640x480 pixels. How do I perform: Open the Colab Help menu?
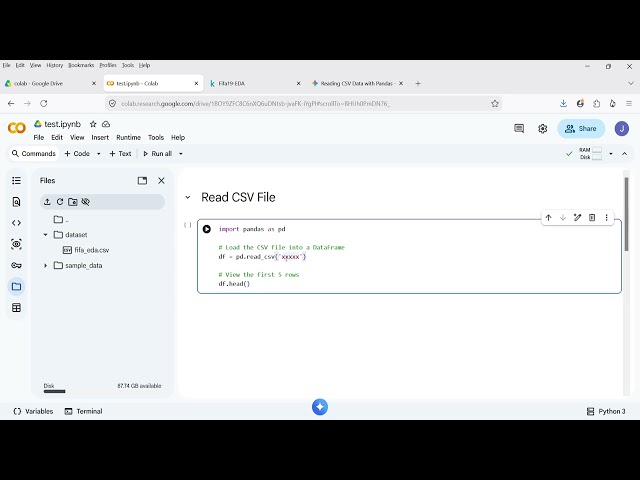pos(178,138)
